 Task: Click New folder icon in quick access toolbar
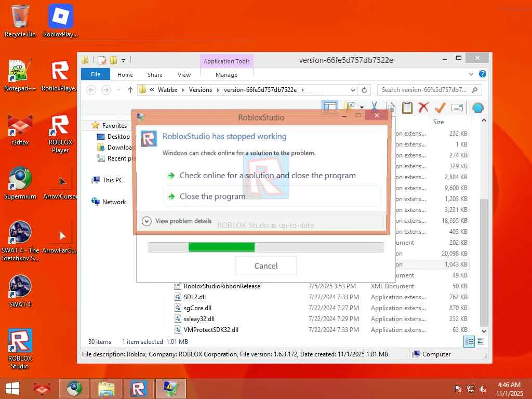pyautogui.click(x=113, y=60)
